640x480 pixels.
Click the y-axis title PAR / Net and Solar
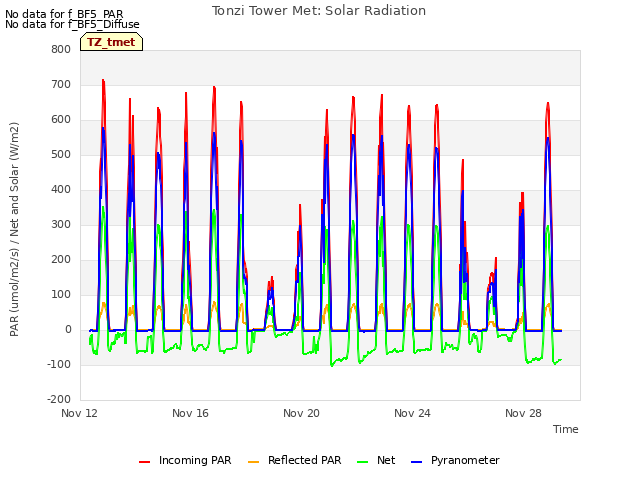coord(14,229)
